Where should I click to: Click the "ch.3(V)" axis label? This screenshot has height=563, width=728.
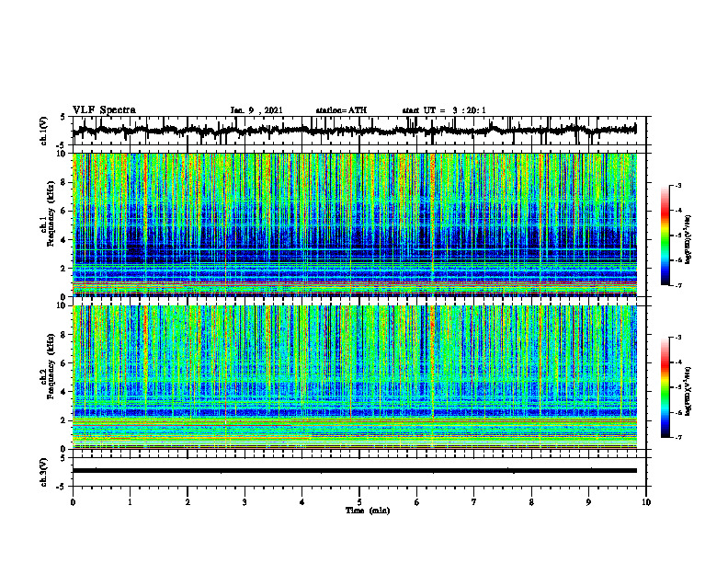click(44, 472)
